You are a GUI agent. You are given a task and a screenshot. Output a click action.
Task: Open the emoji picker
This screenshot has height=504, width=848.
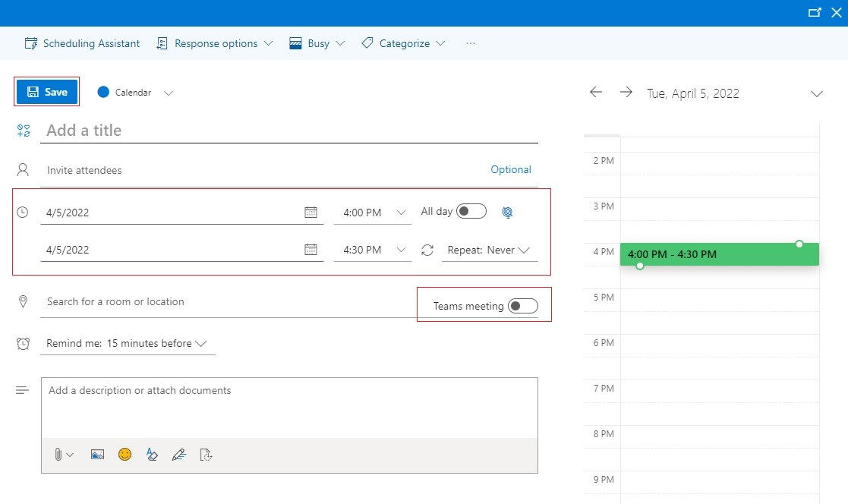[x=125, y=454]
